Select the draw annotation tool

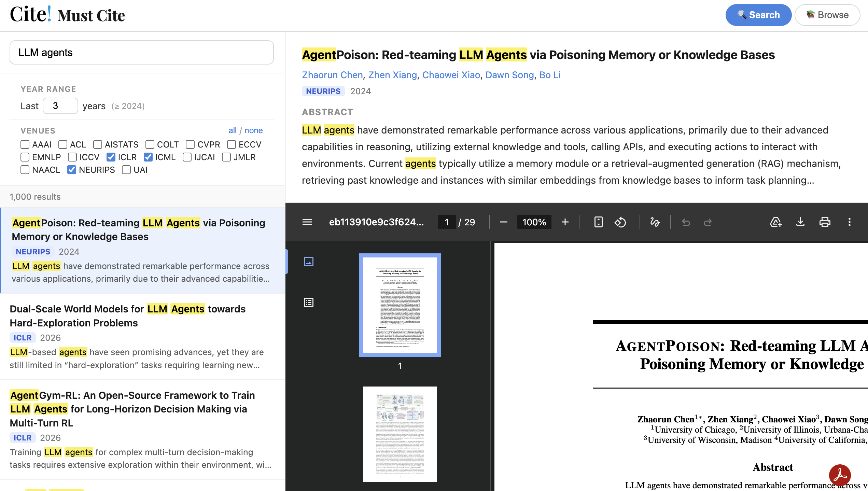[x=655, y=222]
